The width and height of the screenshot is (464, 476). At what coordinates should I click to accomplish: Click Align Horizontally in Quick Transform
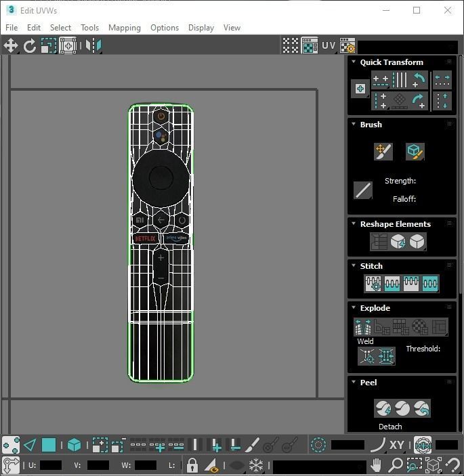(381, 81)
